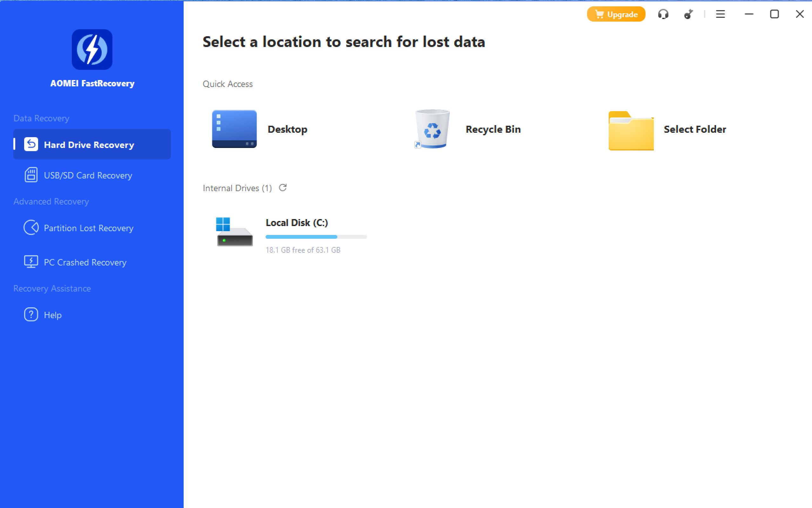Click the Upgrade button
This screenshot has height=508, width=812.
point(616,14)
